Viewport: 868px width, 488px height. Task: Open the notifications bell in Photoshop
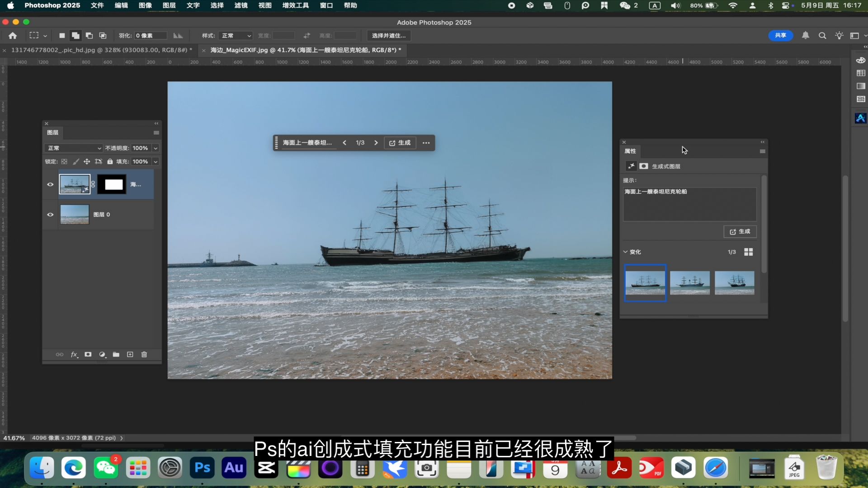click(x=806, y=35)
